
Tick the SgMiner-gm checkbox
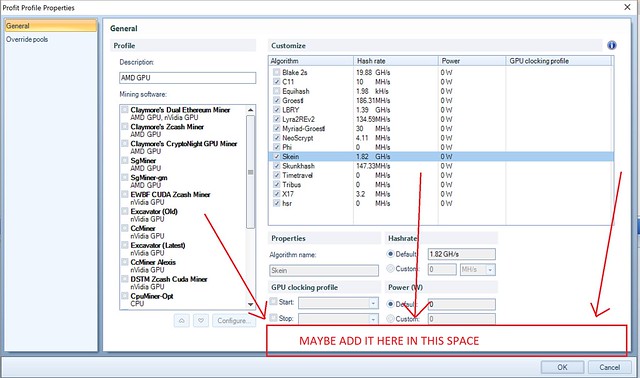coord(125,178)
